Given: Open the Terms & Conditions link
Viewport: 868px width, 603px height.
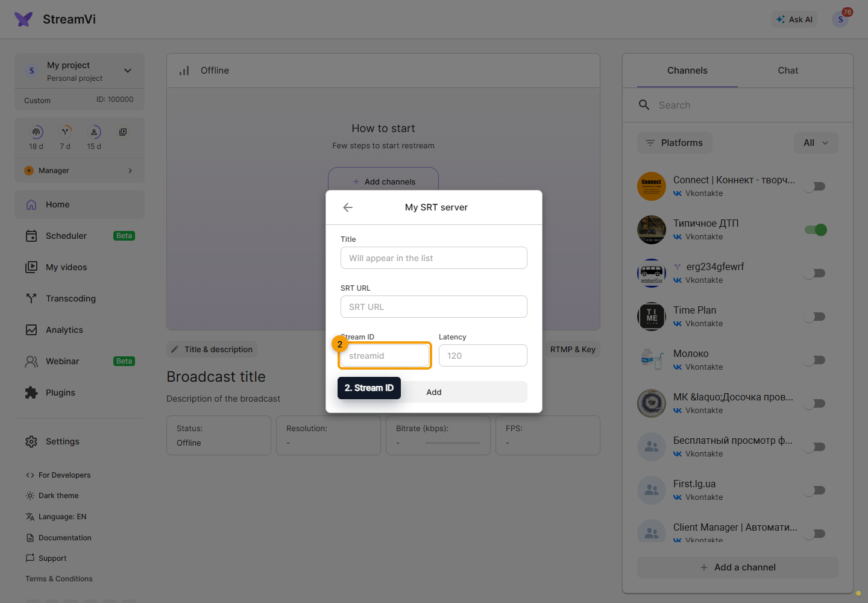Looking at the screenshot, I should (x=59, y=579).
